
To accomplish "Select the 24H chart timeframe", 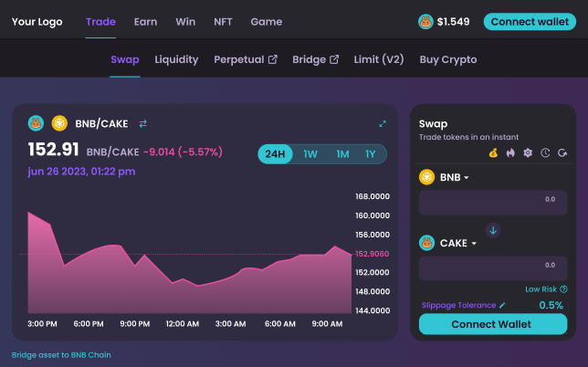I will (275, 154).
